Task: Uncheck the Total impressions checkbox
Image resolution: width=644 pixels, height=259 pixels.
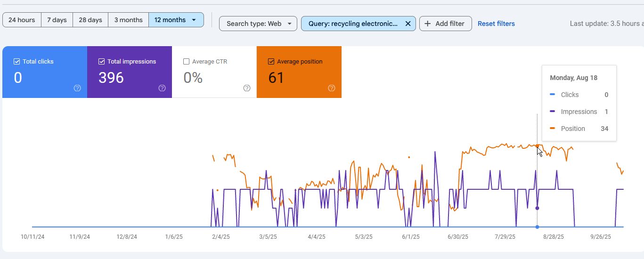Action: (102, 62)
